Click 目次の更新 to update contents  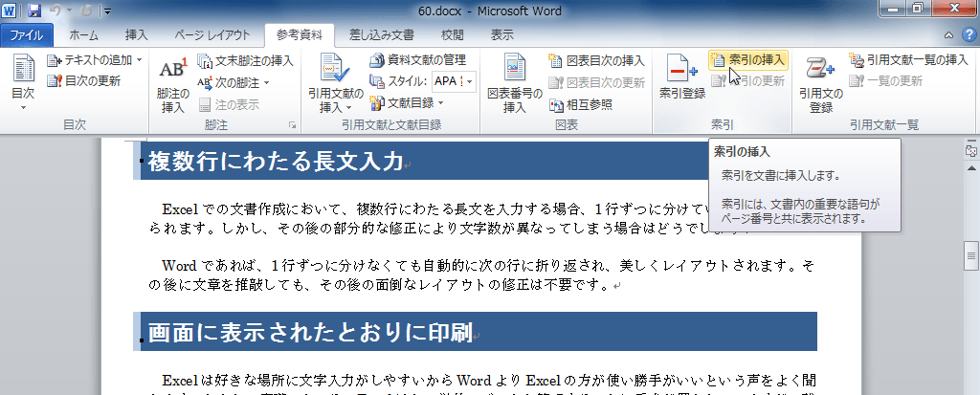coord(84,80)
